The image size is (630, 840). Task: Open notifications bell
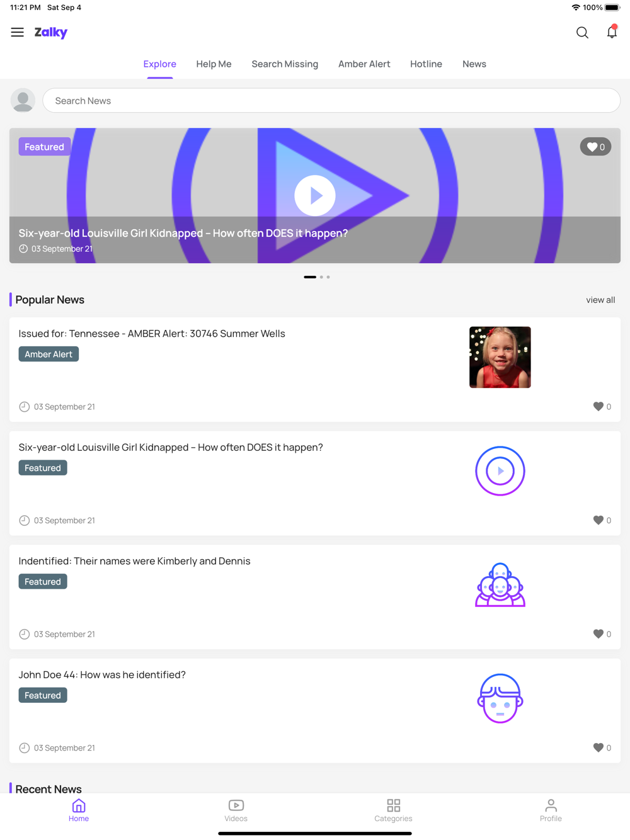pos(612,32)
